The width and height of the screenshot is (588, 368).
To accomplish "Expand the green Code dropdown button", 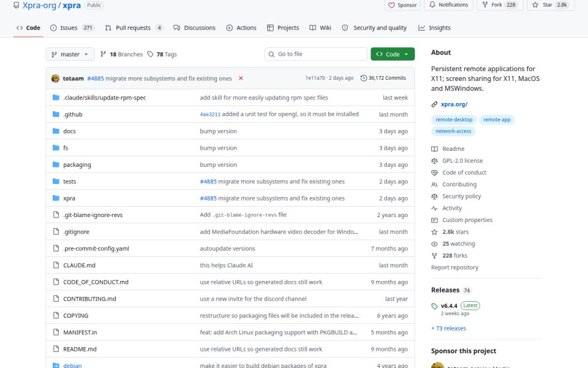I will tap(393, 54).
